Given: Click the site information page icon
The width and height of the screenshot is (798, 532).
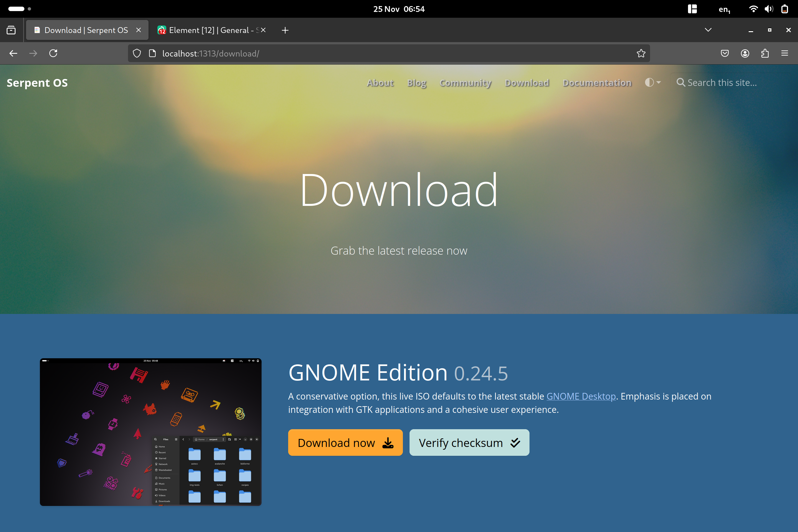Looking at the screenshot, I should click(152, 53).
